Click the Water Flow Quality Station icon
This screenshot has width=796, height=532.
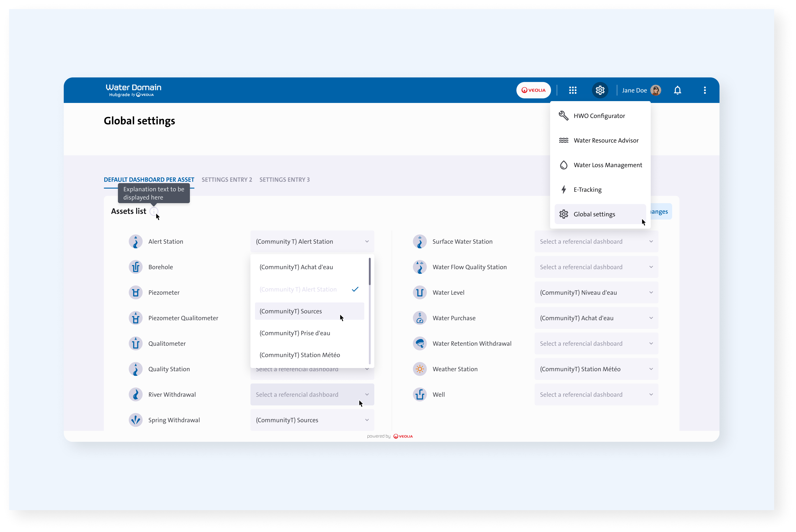pos(420,267)
